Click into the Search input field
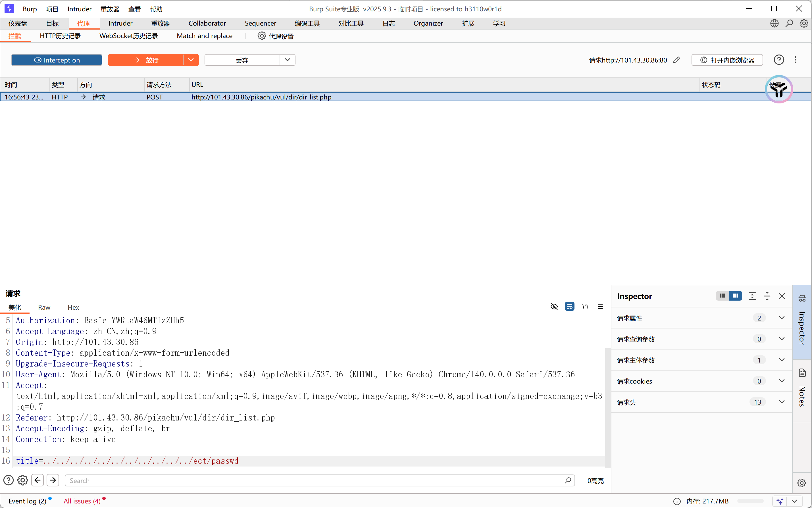The width and height of the screenshot is (812, 508). coord(320,480)
